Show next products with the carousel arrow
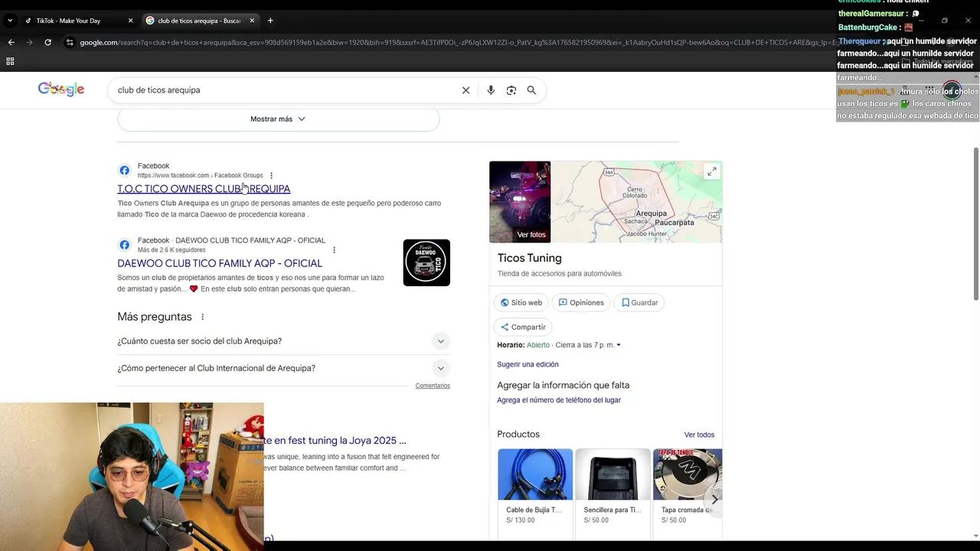This screenshot has height=551, width=980. [x=714, y=500]
